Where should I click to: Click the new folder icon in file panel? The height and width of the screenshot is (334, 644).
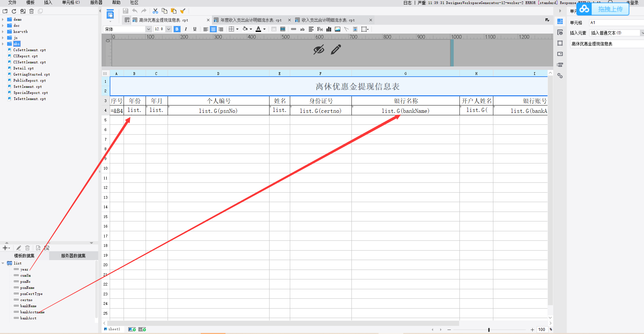5,11
